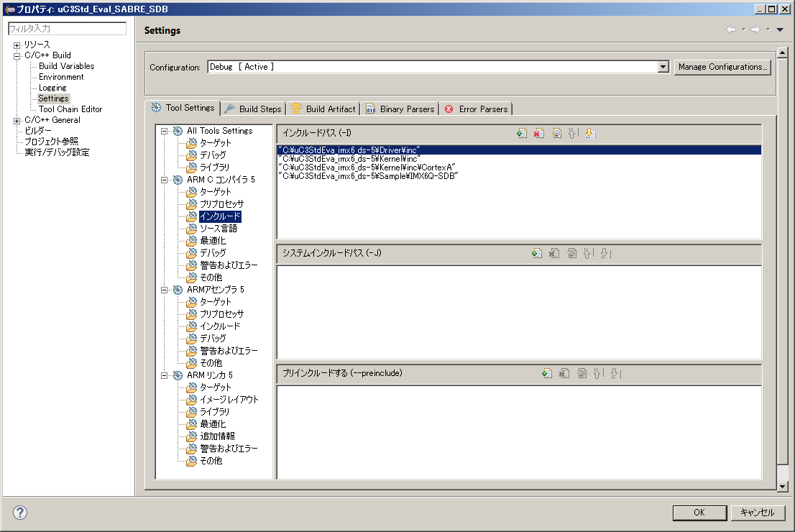The width and height of the screenshot is (795, 532).
Task: Move selected include path down
Action: click(x=589, y=133)
